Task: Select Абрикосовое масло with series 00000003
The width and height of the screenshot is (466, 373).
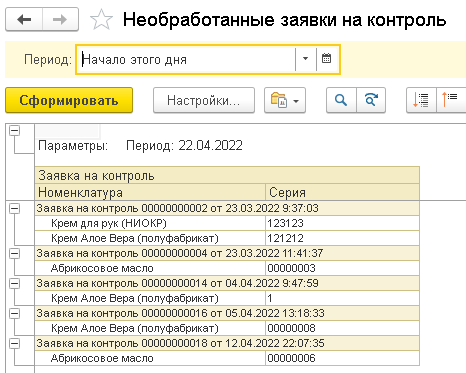Action: (150, 268)
